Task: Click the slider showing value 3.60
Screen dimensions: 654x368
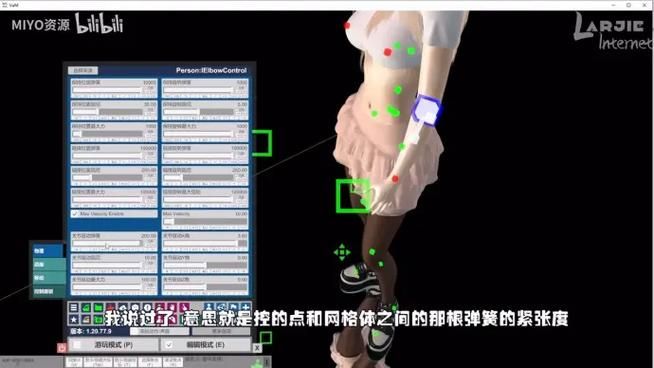Action: click(205, 243)
